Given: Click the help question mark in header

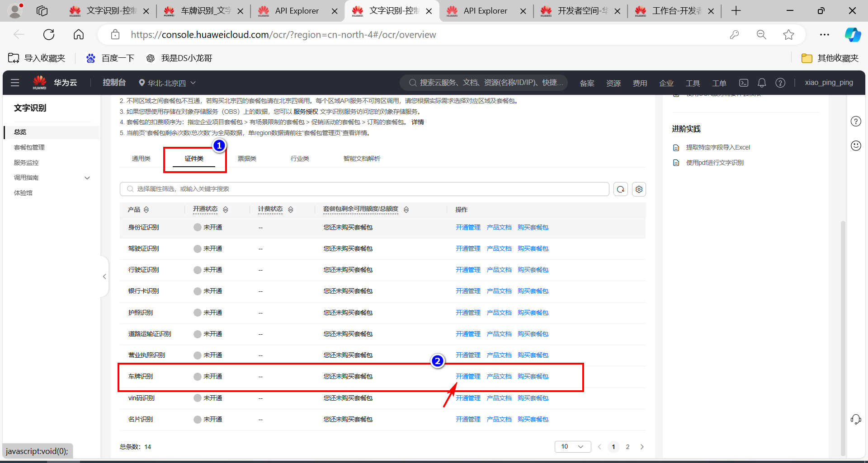Looking at the screenshot, I should click(780, 83).
